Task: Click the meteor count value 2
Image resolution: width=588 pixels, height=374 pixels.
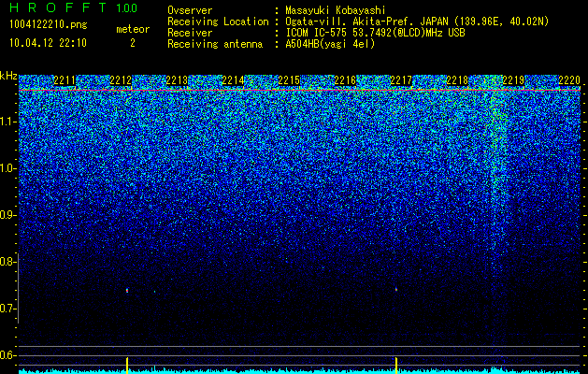Action: [x=133, y=43]
